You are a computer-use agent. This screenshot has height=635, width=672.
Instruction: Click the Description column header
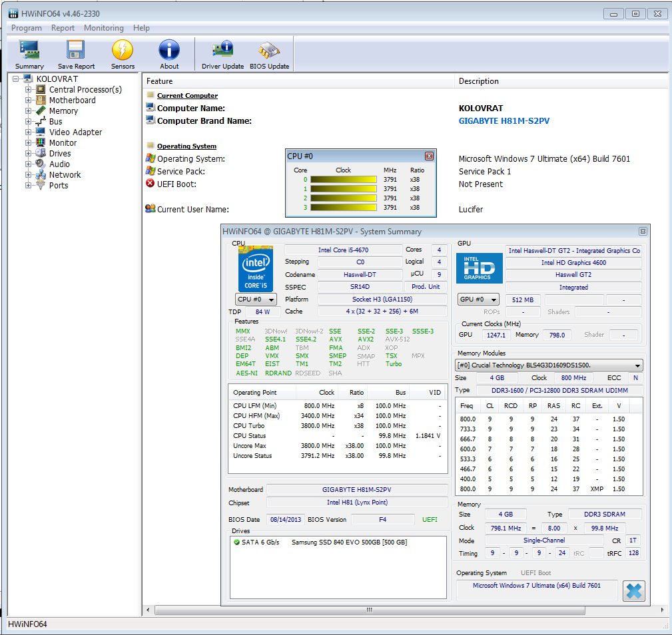pos(561,81)
